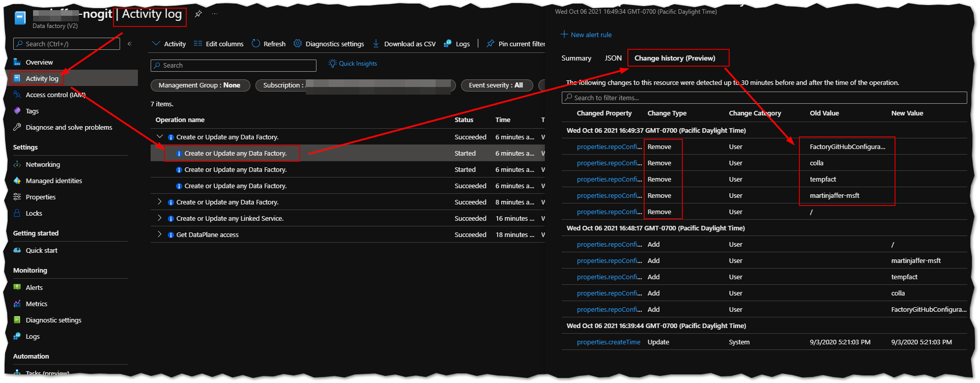Expand the 8 minutes ago Data Factory operation
Image resolution: width=980 pixels, height=383 pixels.
point(160,202)
